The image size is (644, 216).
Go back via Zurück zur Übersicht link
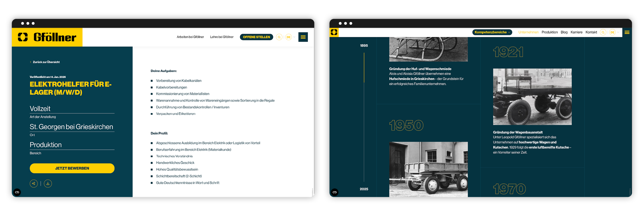point(46,62)
